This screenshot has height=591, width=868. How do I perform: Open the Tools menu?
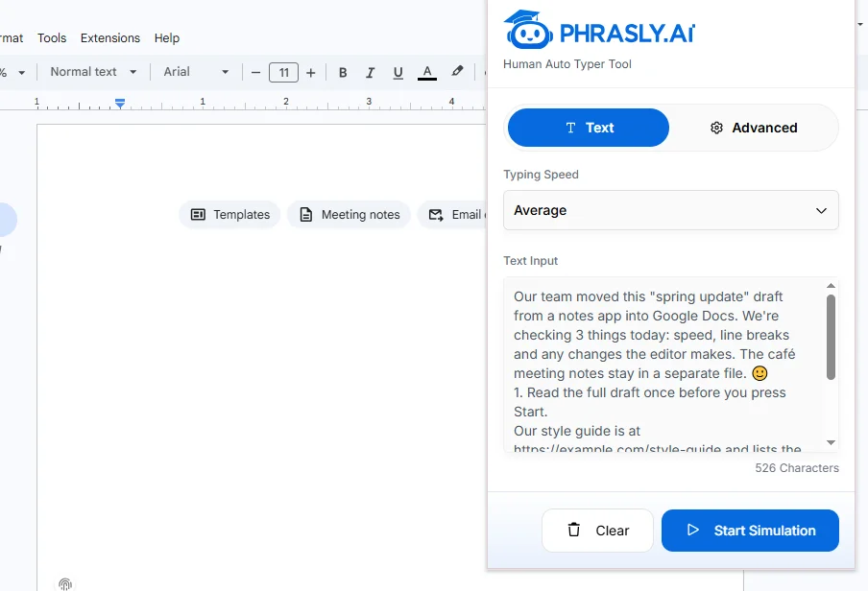tap(52, 38)
